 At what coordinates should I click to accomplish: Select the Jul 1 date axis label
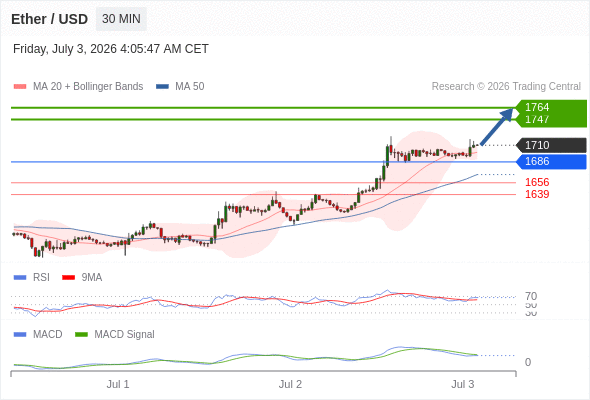tap(118, 384)
